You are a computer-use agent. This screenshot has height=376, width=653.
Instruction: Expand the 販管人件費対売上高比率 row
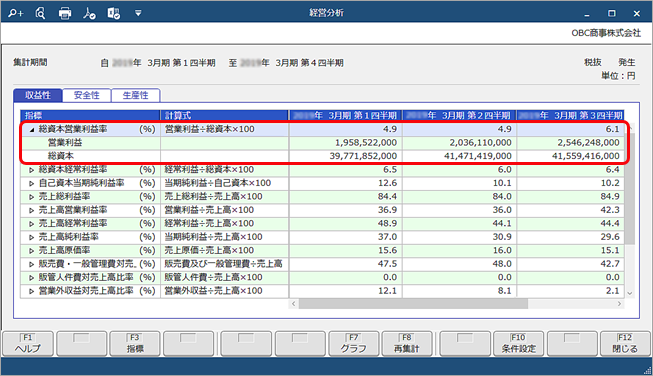pyautogui.click(x=32, y=277)
